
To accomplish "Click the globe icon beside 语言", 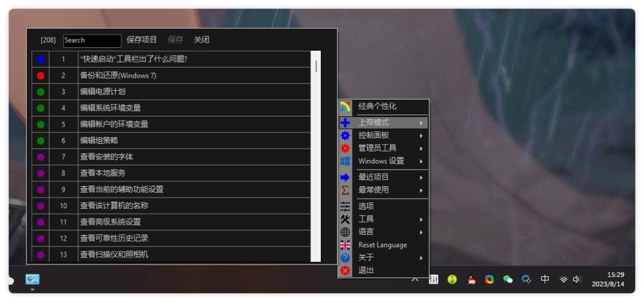I will coord(345,232).
